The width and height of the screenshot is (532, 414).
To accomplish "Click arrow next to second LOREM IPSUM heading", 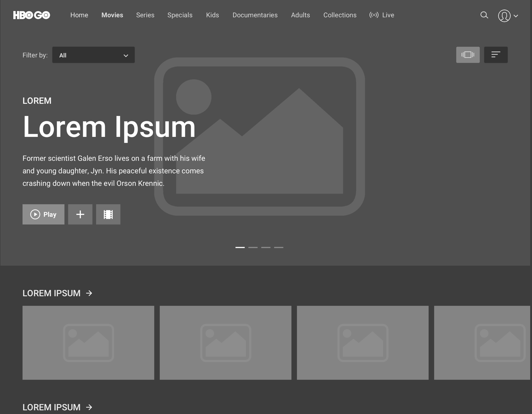I will 89,407.
